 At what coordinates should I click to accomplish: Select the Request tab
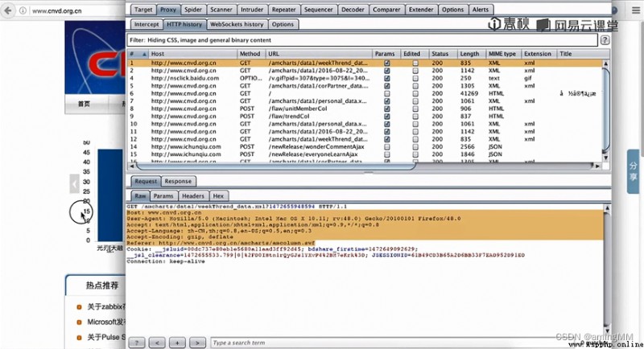pos(146,181)
